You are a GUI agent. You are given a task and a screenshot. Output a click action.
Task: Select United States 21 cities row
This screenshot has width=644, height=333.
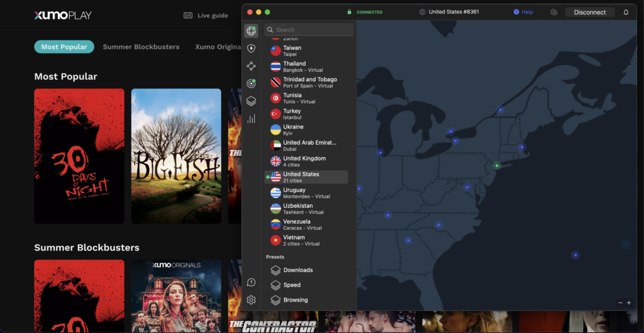point(306,177)
